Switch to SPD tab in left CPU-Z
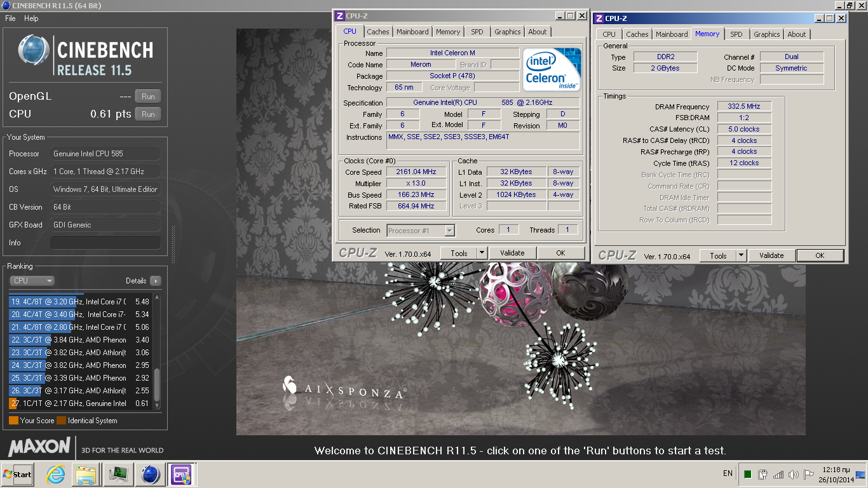 (x=477, y=32)
